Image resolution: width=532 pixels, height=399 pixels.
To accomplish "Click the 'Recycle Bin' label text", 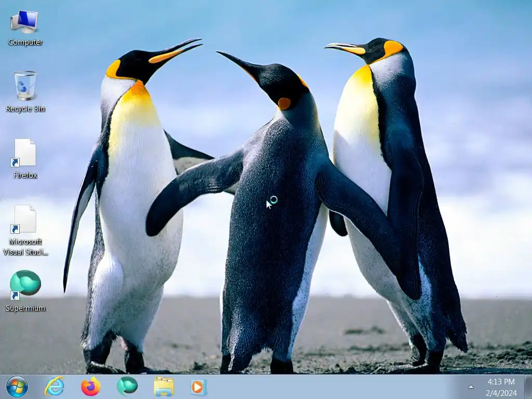I will (25, 109).
